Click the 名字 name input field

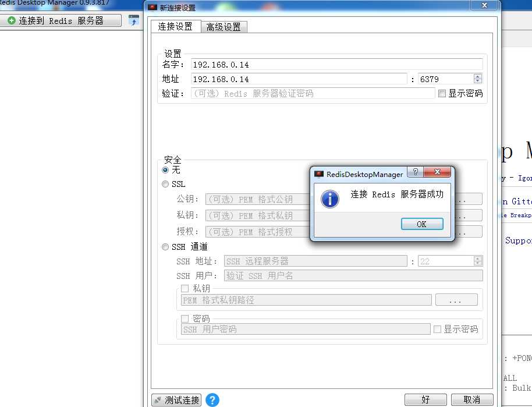click(x=336, y=65)
